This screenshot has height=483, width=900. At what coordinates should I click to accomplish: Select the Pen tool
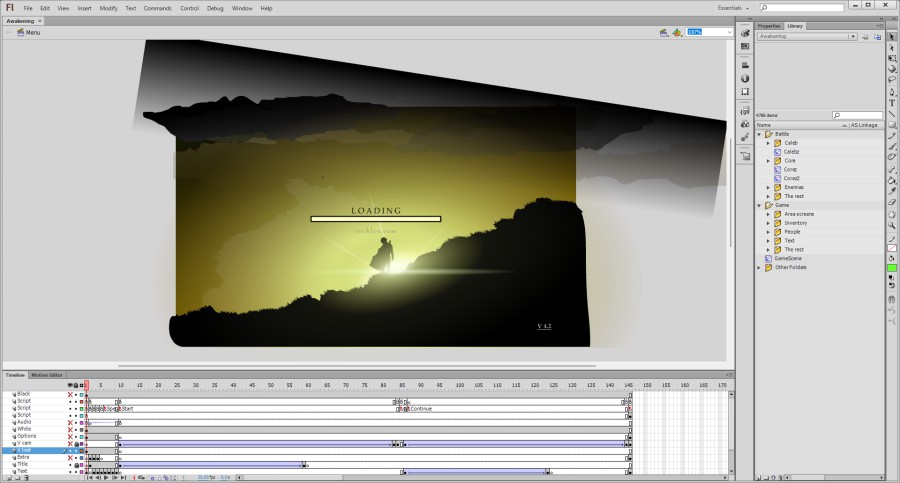892,91
